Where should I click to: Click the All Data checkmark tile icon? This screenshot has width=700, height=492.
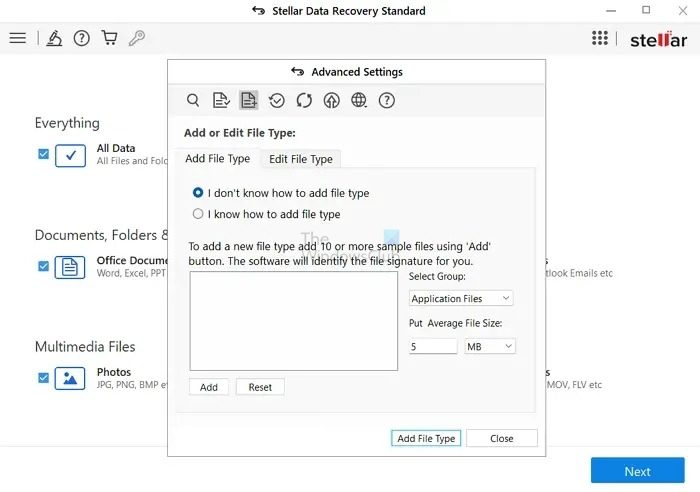pos(71,155)
